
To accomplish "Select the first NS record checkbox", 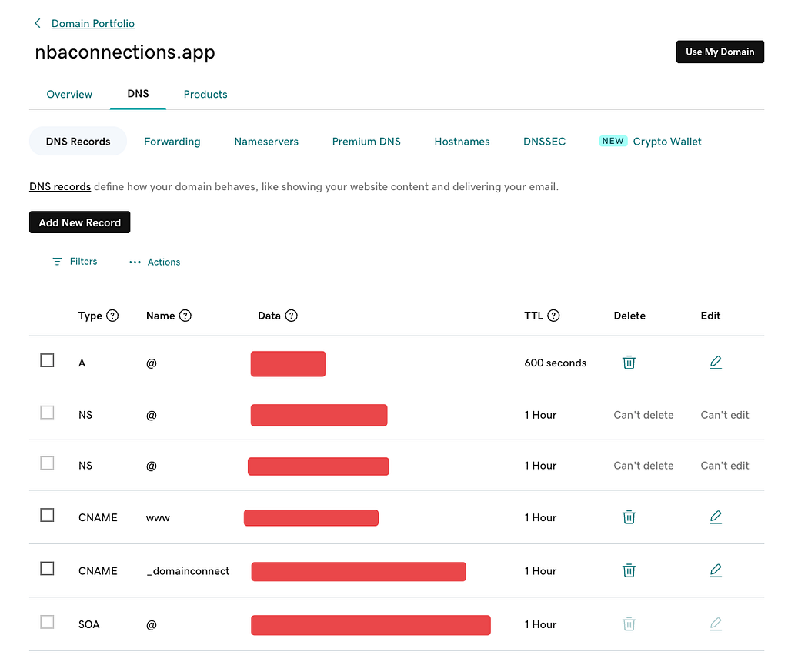I will pyautogui.click(x=47, y=413).
